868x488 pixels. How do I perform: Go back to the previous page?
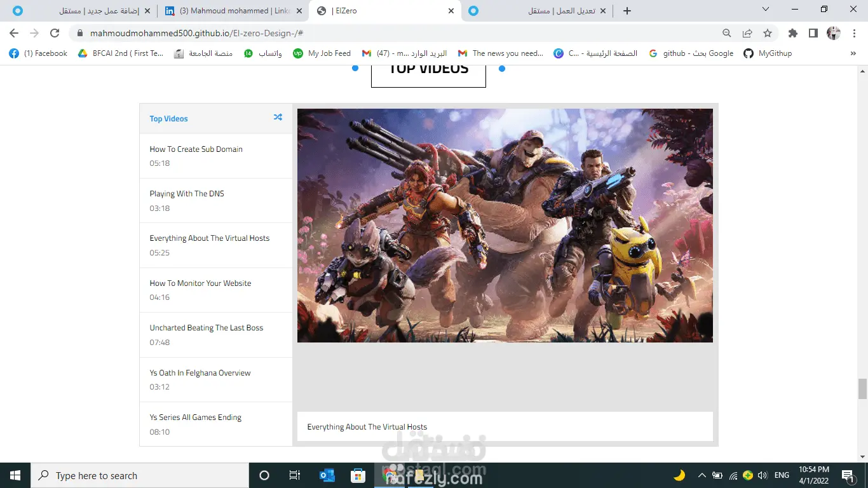14,33
